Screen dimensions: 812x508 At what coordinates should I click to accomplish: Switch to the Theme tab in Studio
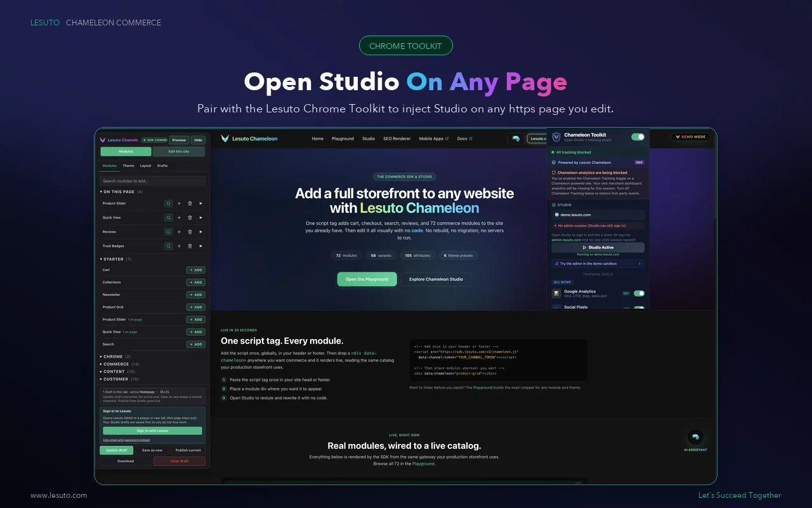(128, 166)
